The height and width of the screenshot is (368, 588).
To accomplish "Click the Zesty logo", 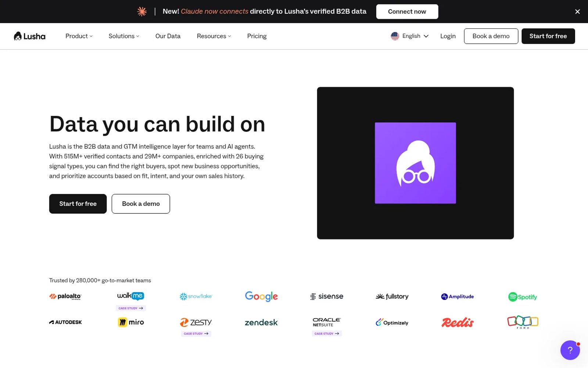I will tap(196, 322).
